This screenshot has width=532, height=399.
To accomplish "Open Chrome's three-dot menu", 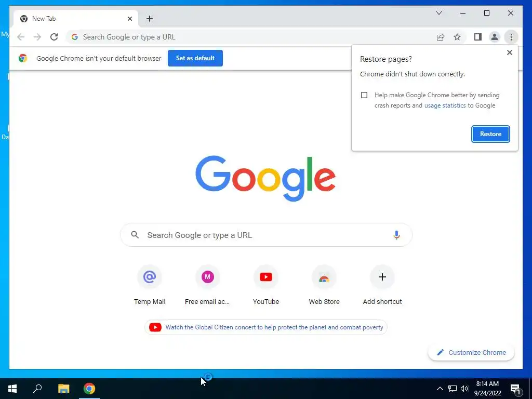I will [x=511, y=37].
